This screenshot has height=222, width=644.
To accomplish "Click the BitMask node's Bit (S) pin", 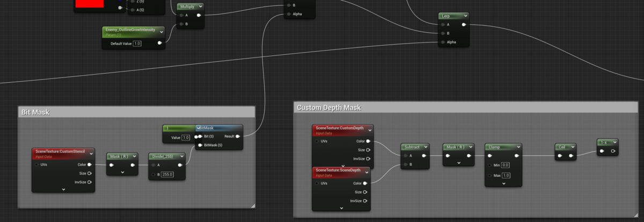I will 200,137.
